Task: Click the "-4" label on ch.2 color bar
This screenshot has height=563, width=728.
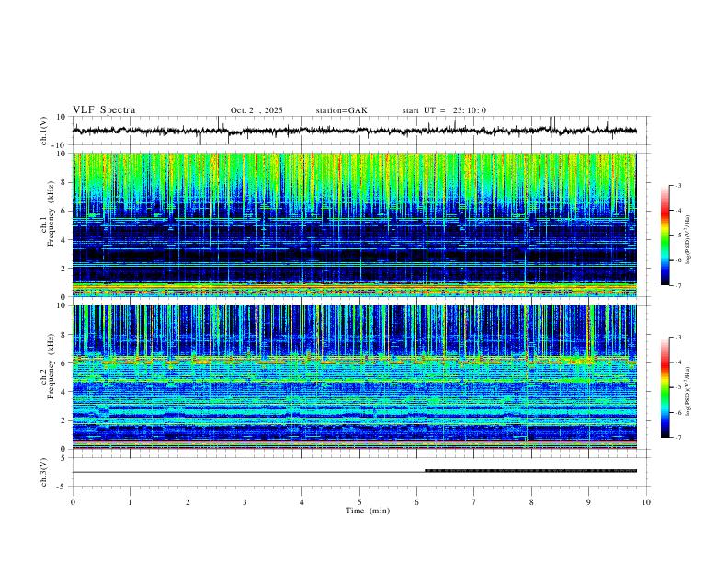Action: pyautogui.click(x=677, y=362)
